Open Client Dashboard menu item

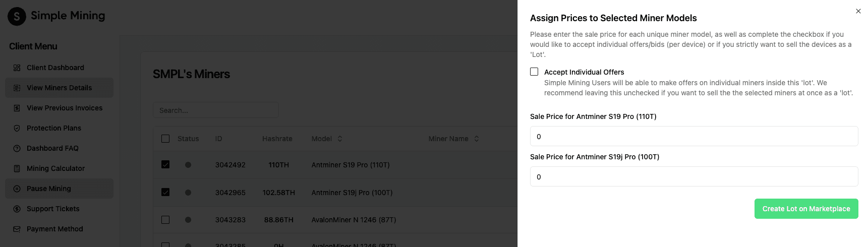coord(59,68)
